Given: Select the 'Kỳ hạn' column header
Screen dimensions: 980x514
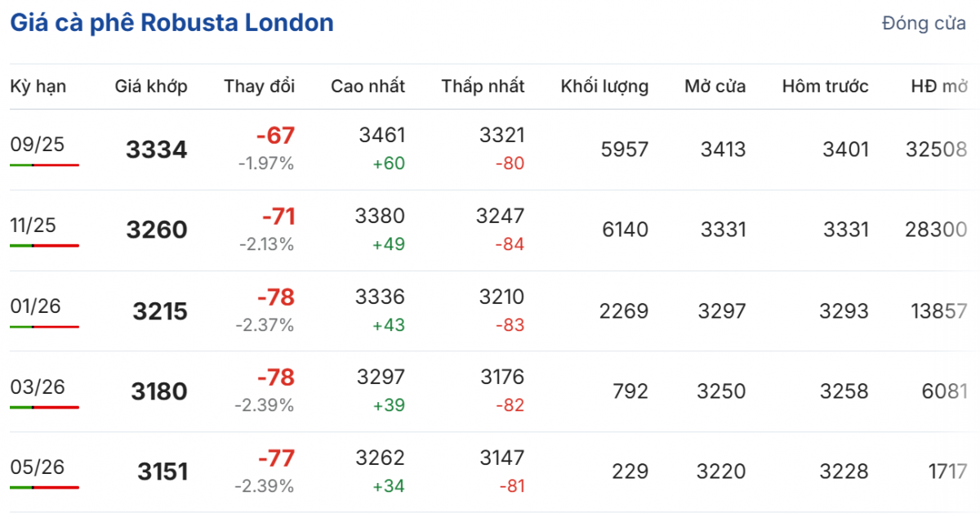Looking at the screenshot, I should (38, 87).
